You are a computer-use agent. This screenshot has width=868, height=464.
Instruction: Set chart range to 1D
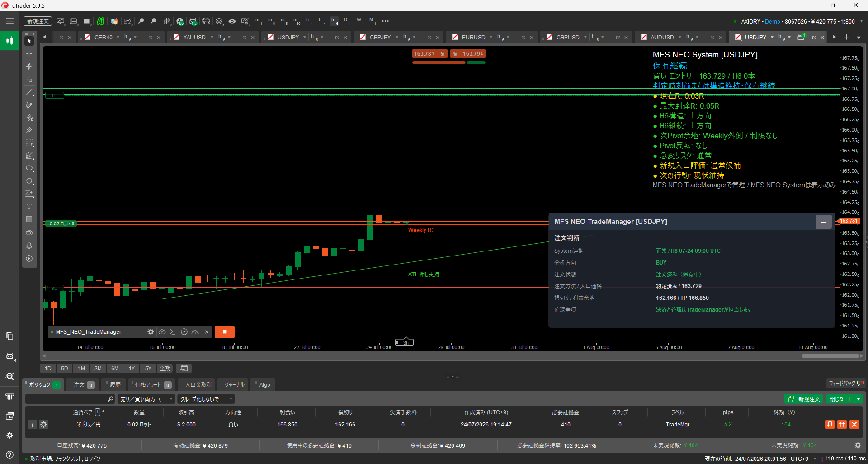[x=48, y=369]
